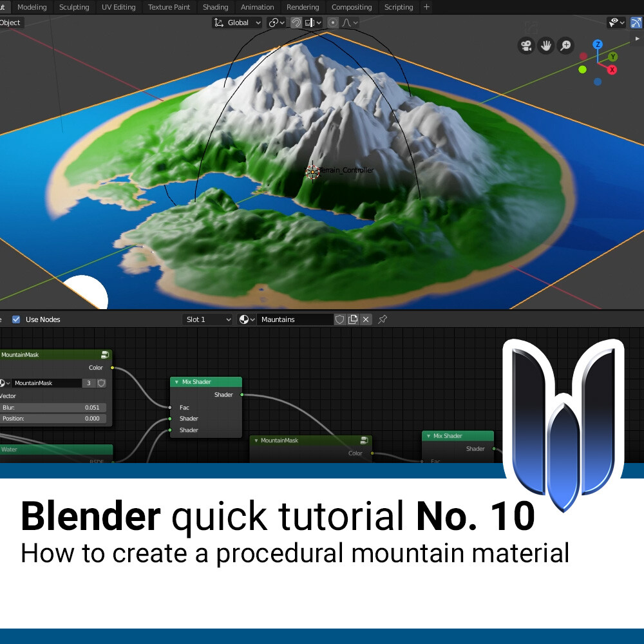Toggle the fake user shield for Mauntains material
Image resolution: width=644 pixels, height=644 pixels.
coord(340,319)
